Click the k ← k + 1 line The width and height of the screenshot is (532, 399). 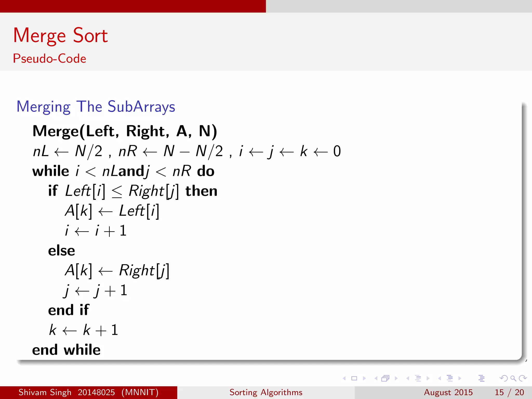coord(84,330)
